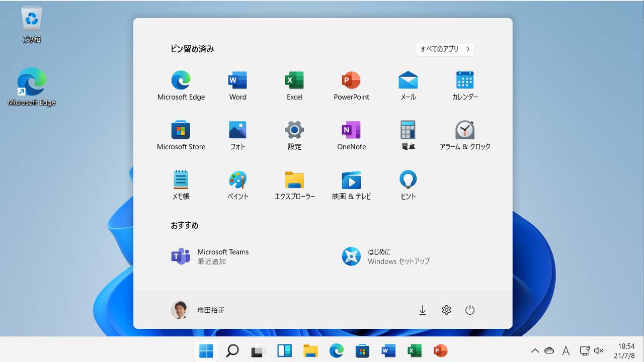Start PowerPoint from the pinned grid

tap(351, 85)
